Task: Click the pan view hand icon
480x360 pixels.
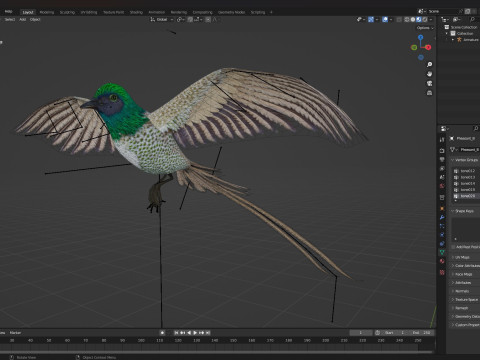Action: pyautogui.click(x=429, y=74)
